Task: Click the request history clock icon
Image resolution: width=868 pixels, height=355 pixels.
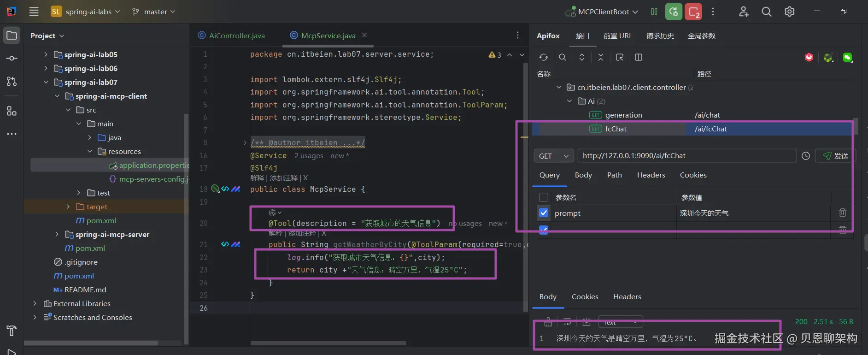Action: (805, 156)
